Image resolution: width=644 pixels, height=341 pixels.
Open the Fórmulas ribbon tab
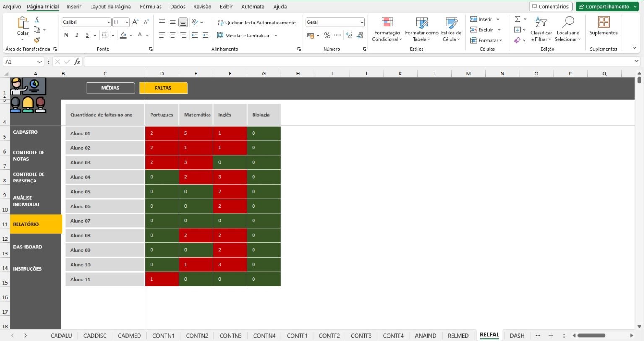151,7
